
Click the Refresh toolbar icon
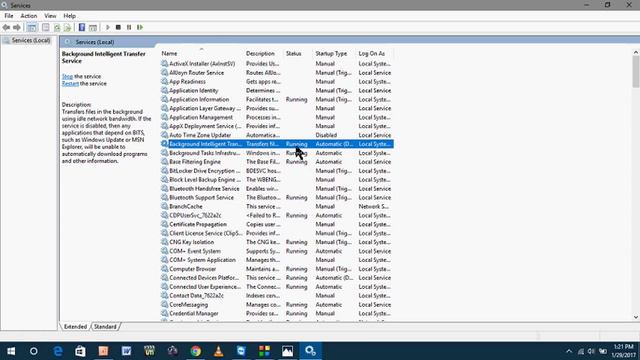coord(57,27)
